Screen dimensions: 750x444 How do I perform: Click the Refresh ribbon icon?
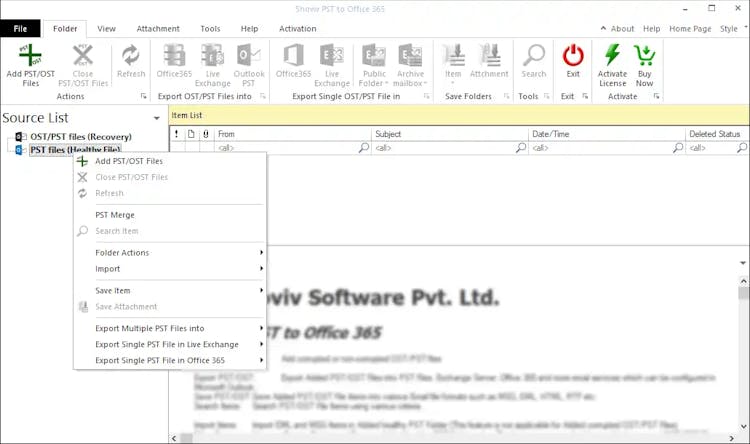click(130, 55)
